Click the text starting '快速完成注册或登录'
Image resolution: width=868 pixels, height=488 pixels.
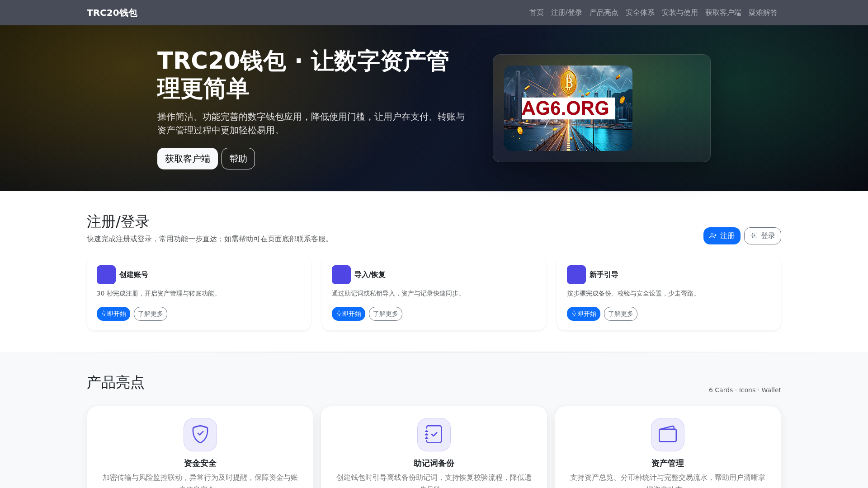[x=210, y=239]
